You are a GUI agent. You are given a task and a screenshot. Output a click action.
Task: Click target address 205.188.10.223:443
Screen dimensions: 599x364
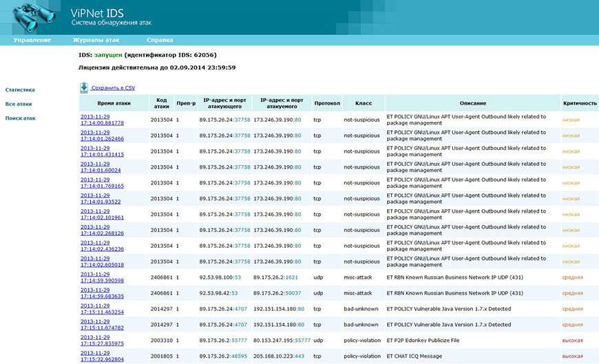click(278, 356)
